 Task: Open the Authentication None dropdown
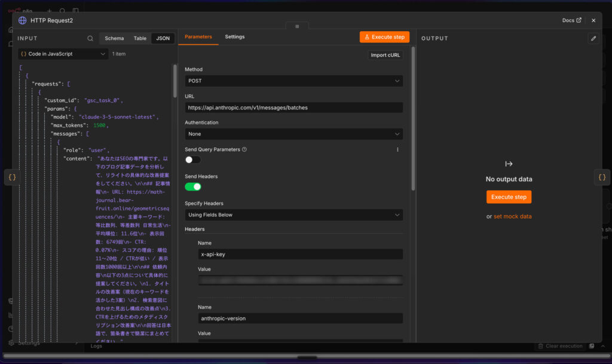pos(293,134)
